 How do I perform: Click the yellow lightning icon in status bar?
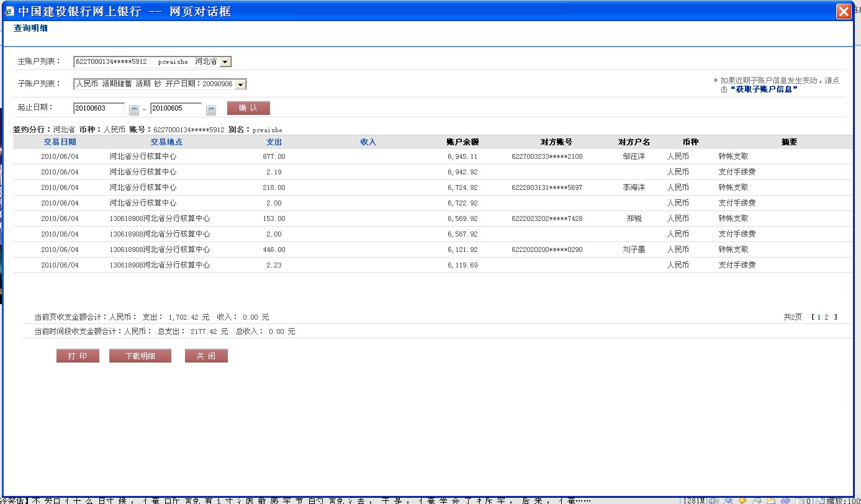(741, 500)
